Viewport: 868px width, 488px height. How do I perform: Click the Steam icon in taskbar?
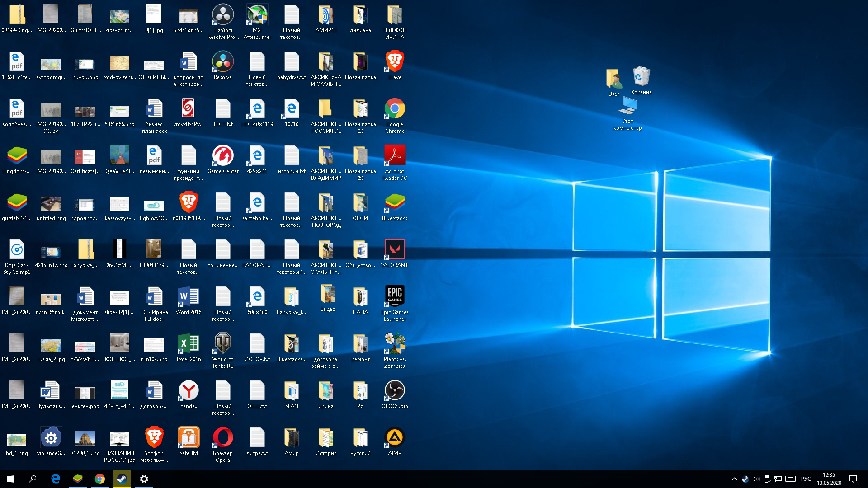point(122,479)
